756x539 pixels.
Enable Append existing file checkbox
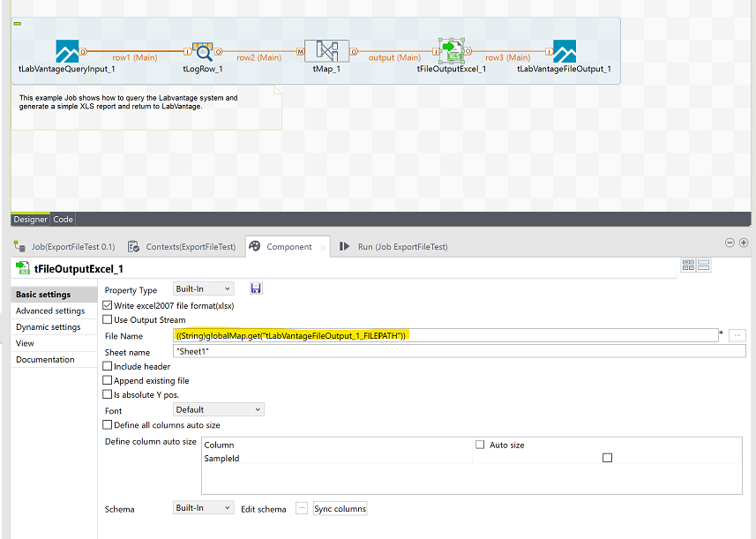click(108, 380)
